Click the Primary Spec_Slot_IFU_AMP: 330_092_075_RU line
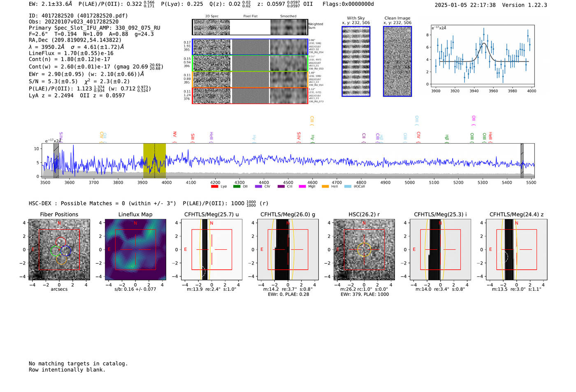Screen dimensions: 576x392 pos(95,28)
